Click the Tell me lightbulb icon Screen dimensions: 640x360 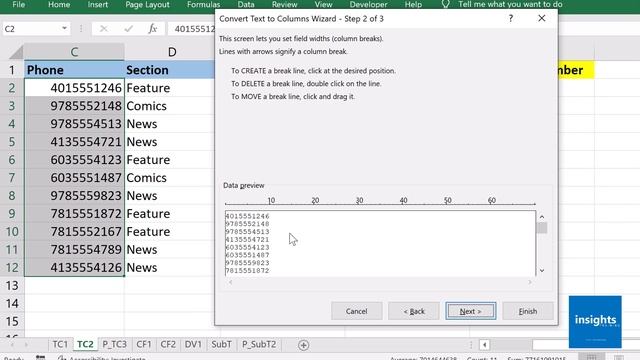click(x=445, y=4)
